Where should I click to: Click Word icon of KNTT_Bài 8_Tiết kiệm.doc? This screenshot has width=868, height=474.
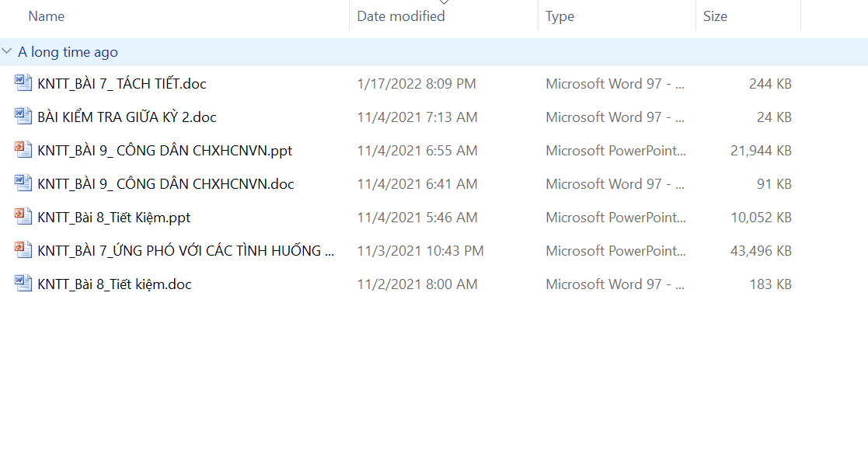coord(23,284)
